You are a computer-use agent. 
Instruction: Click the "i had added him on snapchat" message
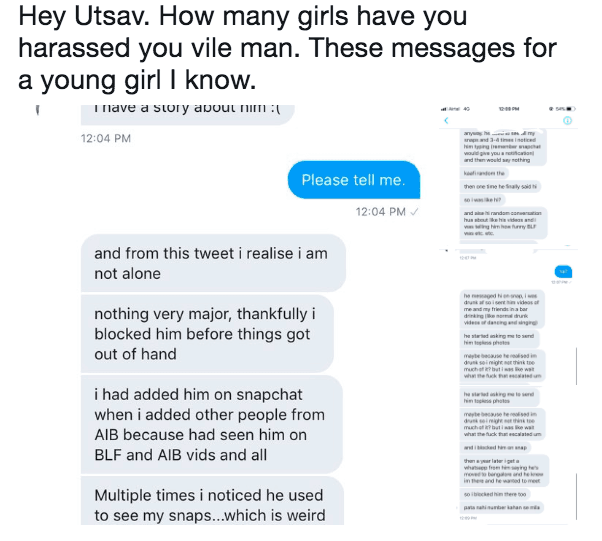tap(212, 423)
